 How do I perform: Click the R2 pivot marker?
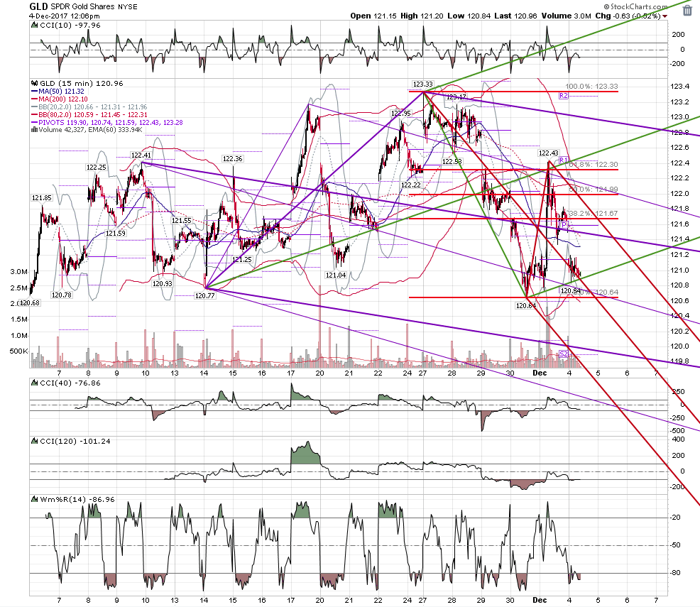click(x=564, y=96)
